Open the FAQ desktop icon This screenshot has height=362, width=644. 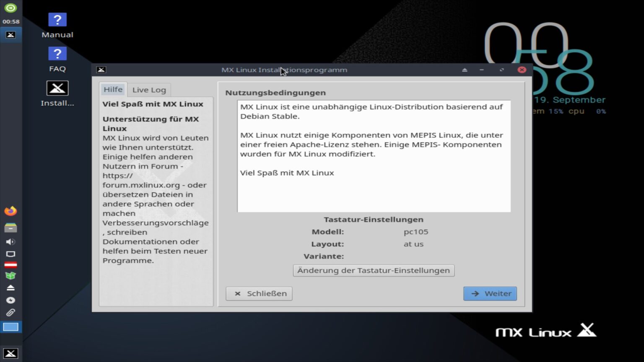click(x=57, y=53)
